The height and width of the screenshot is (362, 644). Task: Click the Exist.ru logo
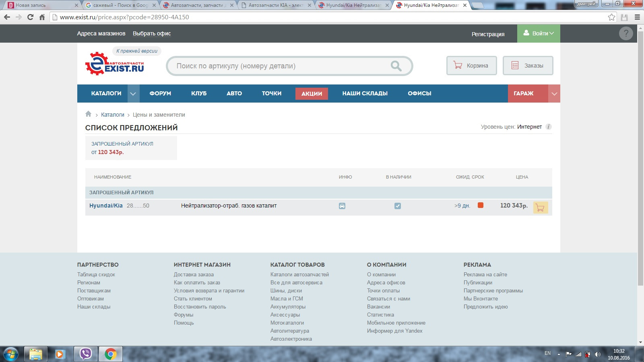pos(114,64)
